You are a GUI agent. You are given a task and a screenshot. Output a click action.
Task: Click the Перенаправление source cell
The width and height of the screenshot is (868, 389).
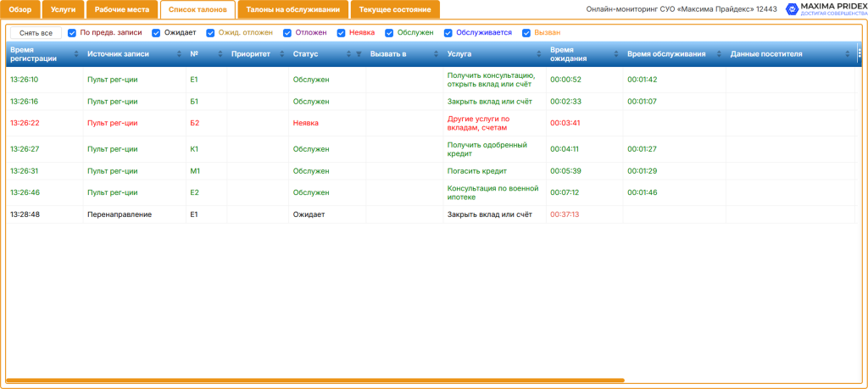click(135, 214)
